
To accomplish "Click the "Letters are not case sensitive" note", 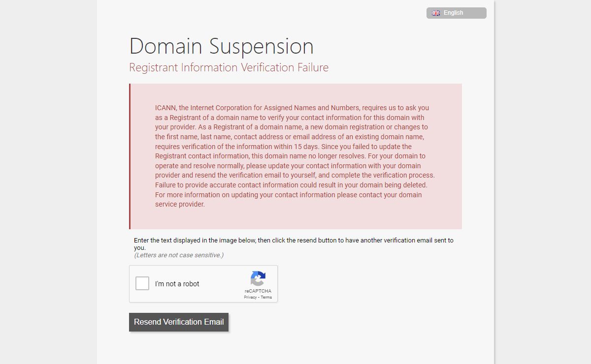I will [x=179, y=255].
